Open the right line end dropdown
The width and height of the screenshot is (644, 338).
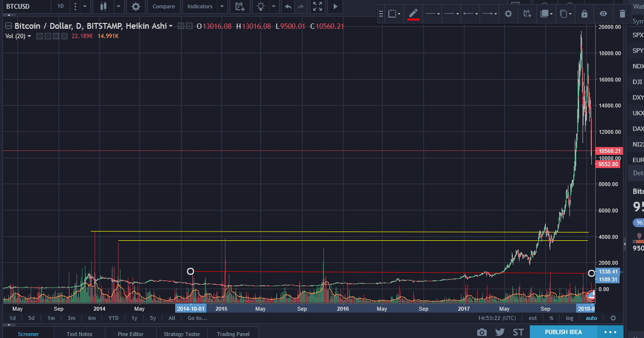pyautogui.click(x=489, y=14)
